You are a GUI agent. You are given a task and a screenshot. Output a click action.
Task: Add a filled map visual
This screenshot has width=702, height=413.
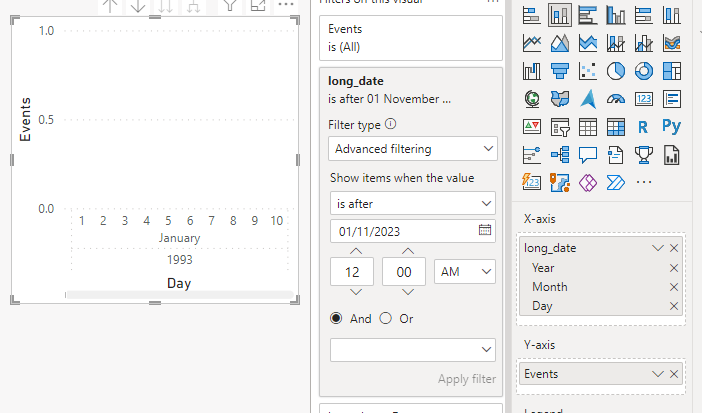pyautogui.click(x=560, y=99)
